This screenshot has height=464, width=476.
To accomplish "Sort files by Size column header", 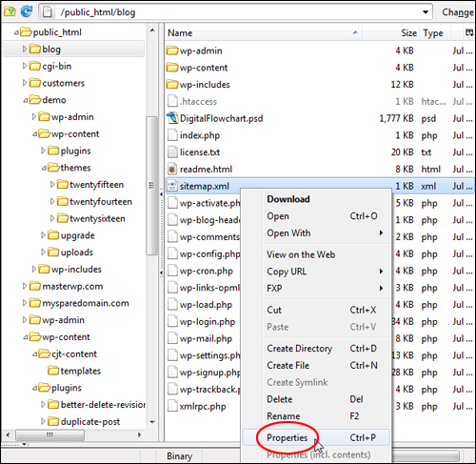I will (x=391, y=32).
